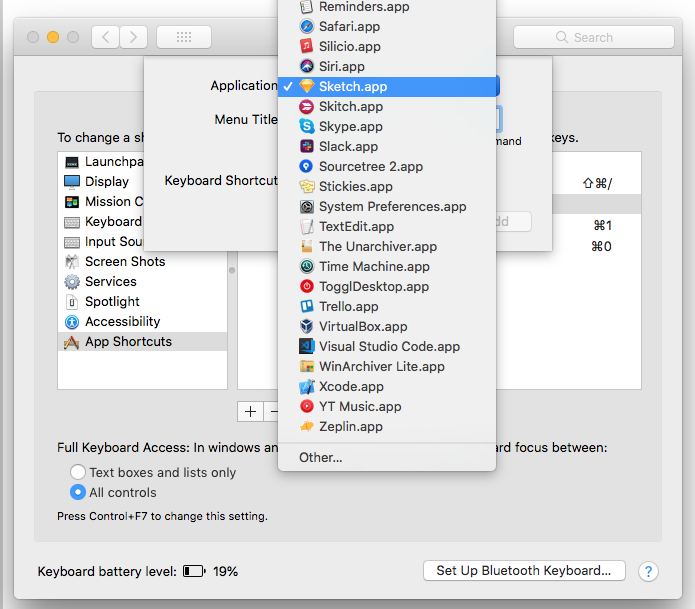Pick the System Preferences.app gear icon
This screenshot has height=609, width=695.
click(306, 207)
